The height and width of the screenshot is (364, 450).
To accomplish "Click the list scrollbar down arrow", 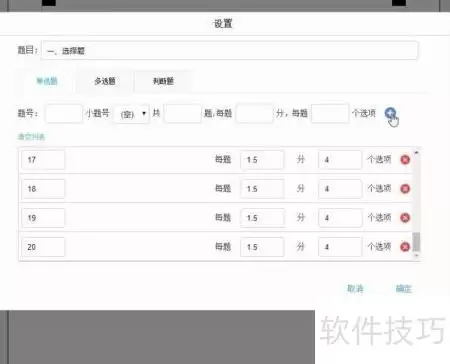I will click(x=416, y=256).
